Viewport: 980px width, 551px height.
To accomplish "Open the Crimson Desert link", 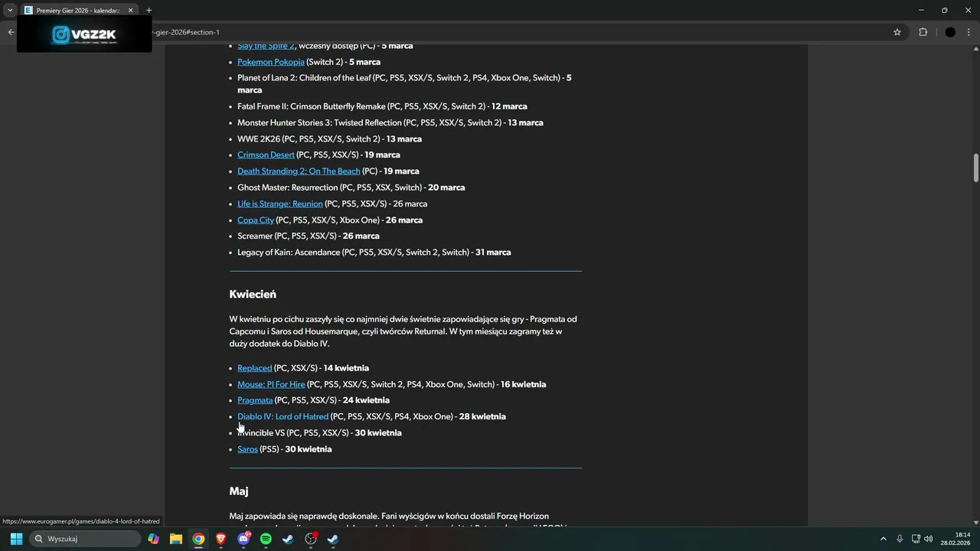I will point(266,155).
